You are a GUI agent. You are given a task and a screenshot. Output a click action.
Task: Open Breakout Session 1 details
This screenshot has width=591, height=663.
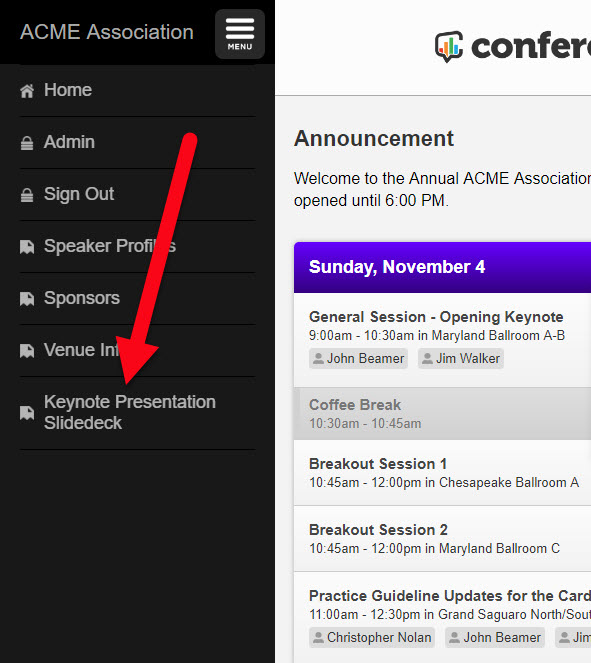[442, 473]
